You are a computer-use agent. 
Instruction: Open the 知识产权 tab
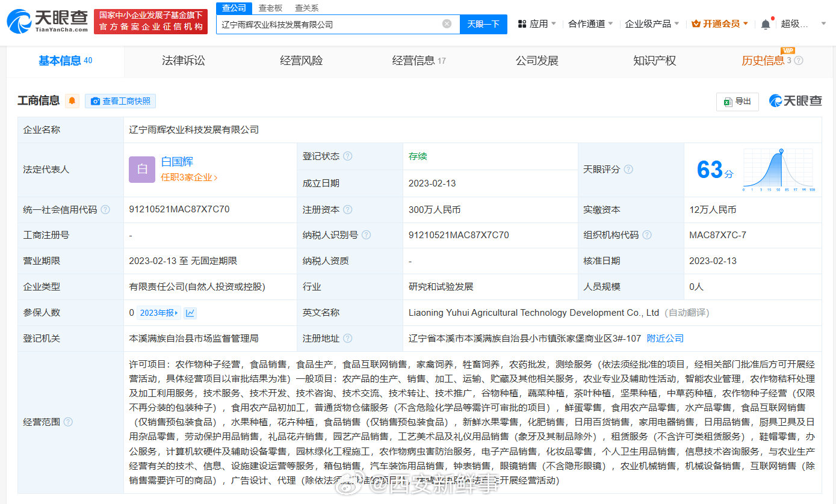(654, 61)
